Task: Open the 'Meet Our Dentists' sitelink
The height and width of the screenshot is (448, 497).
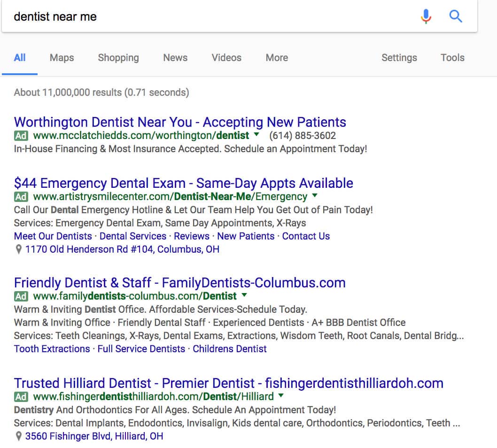Action: [53, 236]
